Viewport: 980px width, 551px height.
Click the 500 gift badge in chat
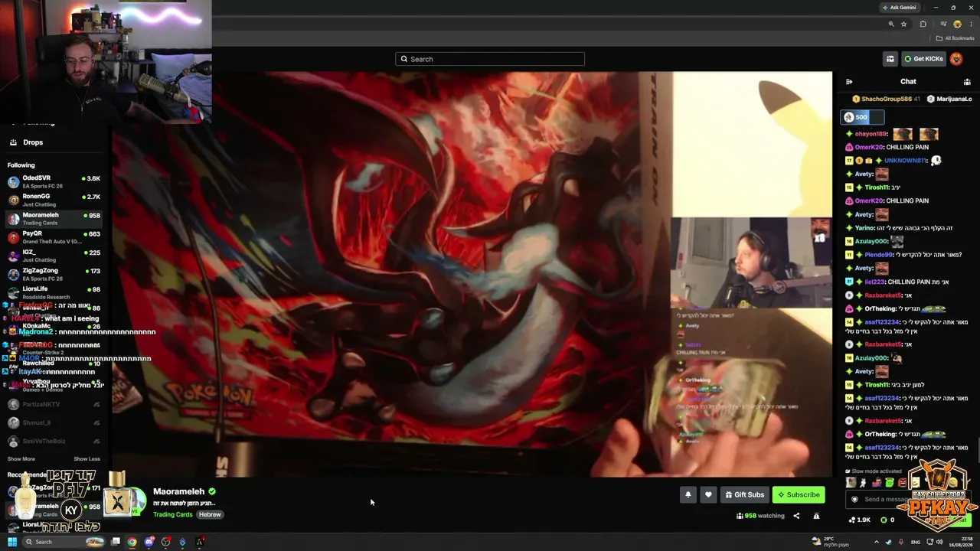pyautogui.click(x=862, y=117)
